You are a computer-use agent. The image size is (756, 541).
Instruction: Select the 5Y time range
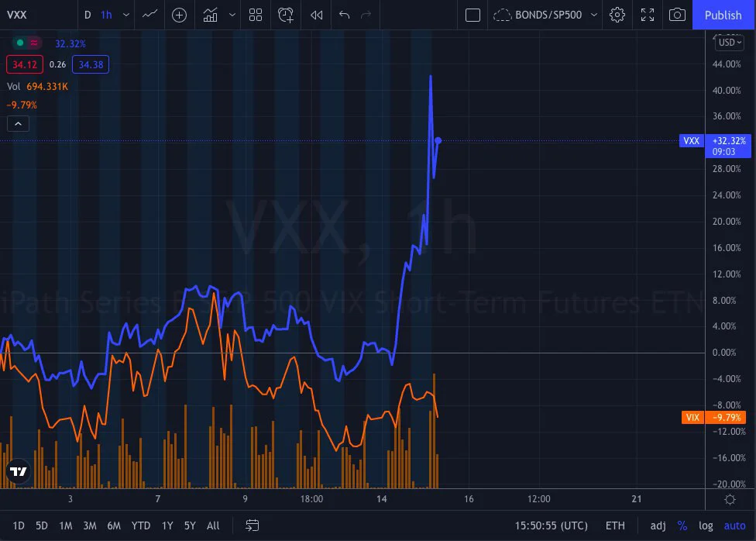click(190, 525)
